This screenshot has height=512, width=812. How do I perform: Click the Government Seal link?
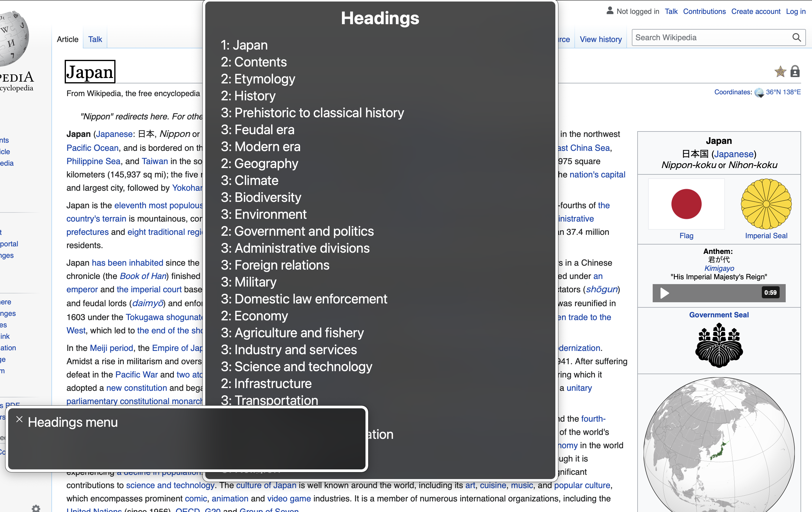719,314
